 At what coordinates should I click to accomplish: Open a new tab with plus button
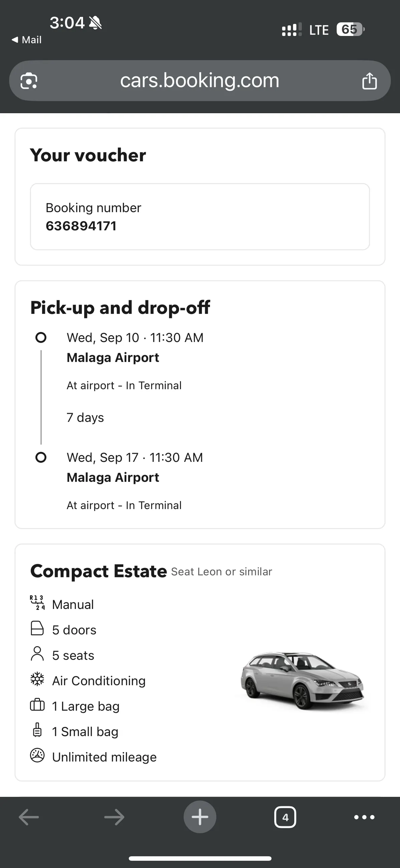(200, 817)
